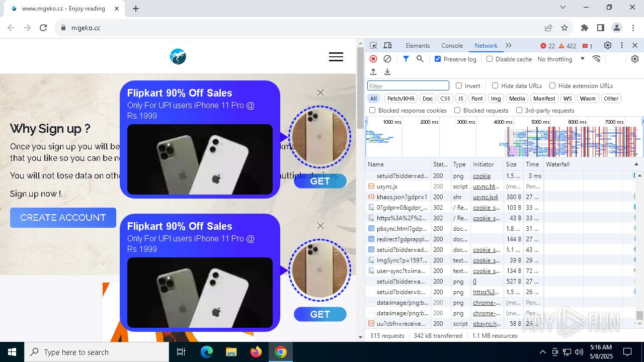The width and height of the screenshot is (644, 362).
Task: Reload the mgeko.cc page
Action: pyautogui.click(x=43, y=28)
